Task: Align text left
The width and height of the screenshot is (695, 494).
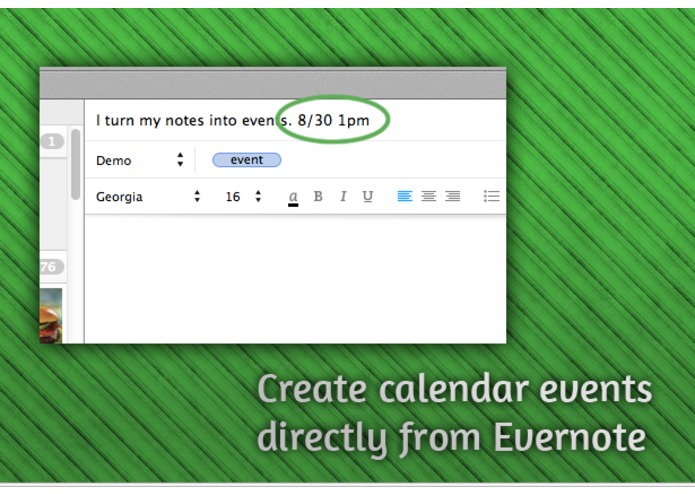Action: click(405, 196)
